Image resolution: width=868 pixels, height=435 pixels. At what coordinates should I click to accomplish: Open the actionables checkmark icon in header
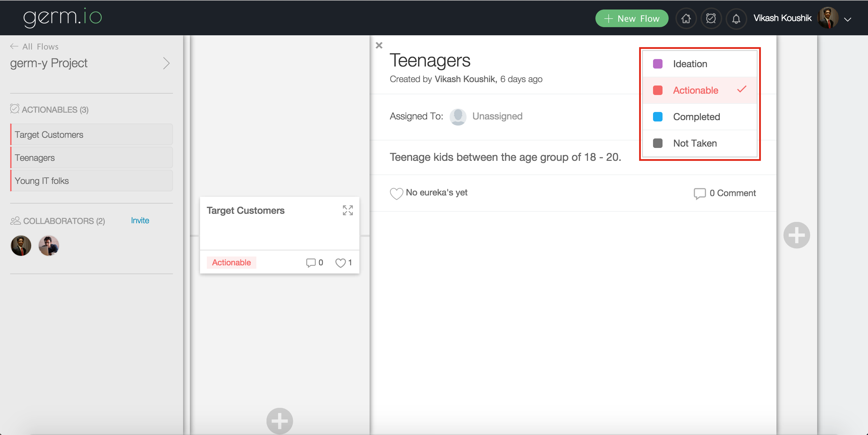tap(711, 18)
